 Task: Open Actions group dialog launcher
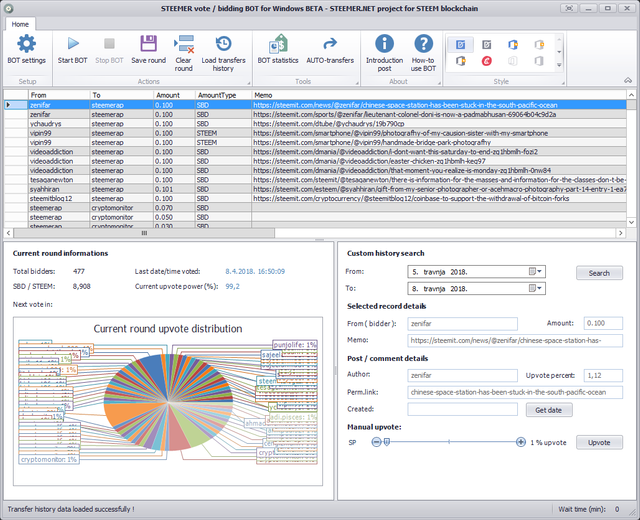(x=249, y=83)
